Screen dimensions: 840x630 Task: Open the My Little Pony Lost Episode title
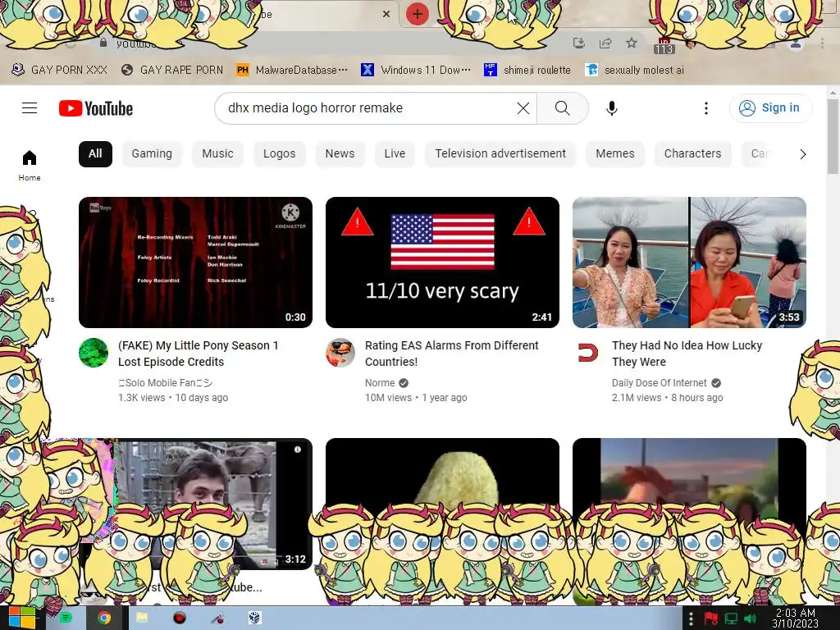[x=199, y=354]
